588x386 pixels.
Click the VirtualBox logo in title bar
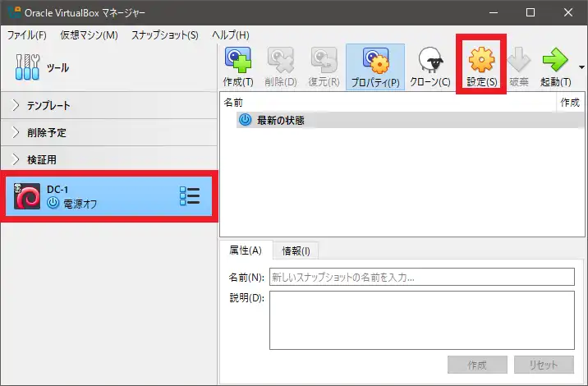[14, 11]
